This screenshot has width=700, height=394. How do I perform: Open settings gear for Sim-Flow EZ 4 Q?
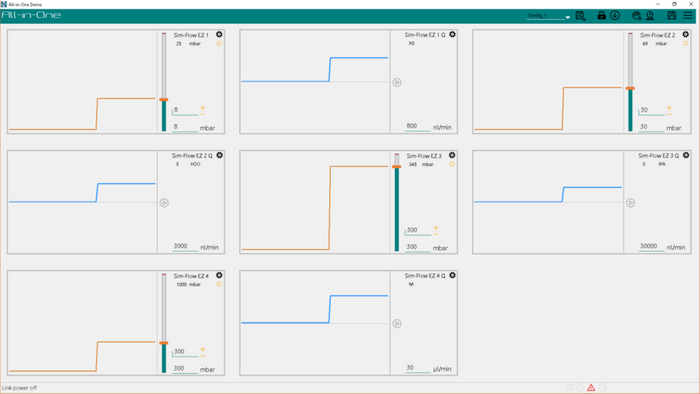pos(452,275)
